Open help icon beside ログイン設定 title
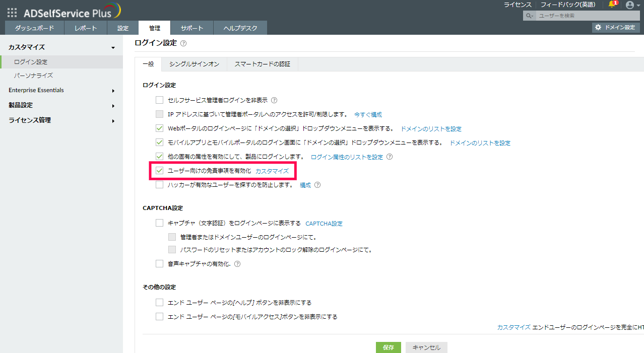Screen dimensions: 644x353 tap(183, 44)
